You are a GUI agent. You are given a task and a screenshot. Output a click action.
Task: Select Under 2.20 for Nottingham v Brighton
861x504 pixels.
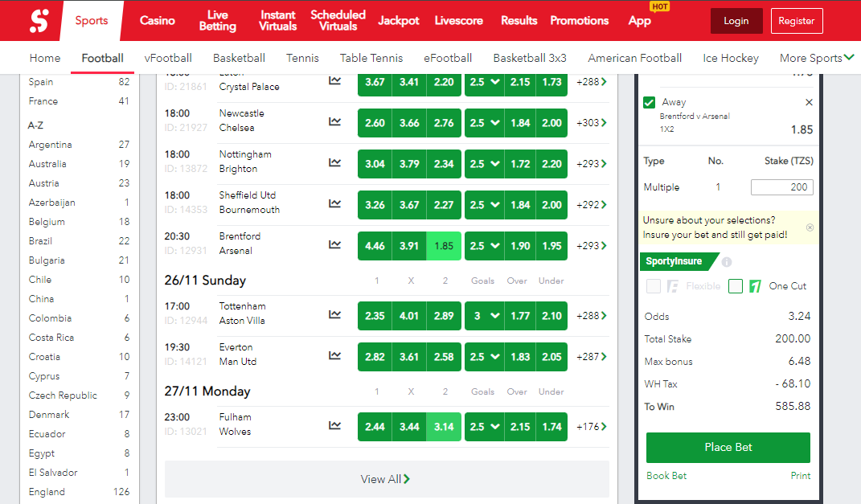[x=551, y=164]
